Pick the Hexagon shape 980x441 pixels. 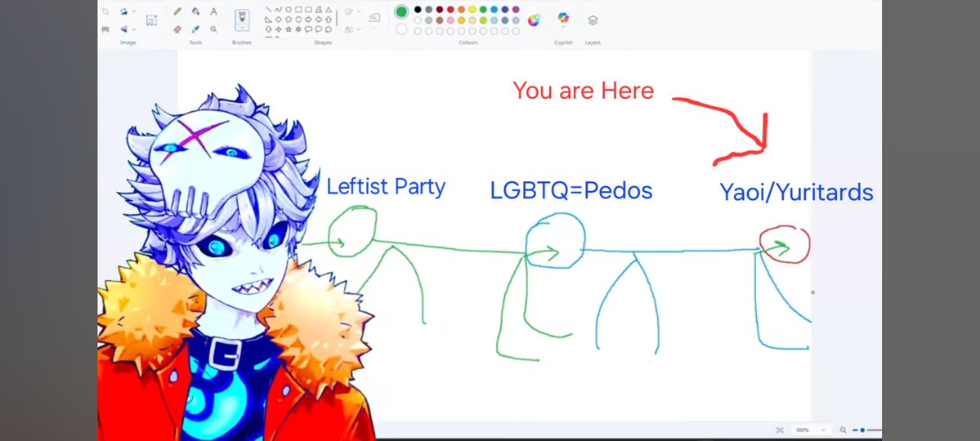(x=299, y=20)
